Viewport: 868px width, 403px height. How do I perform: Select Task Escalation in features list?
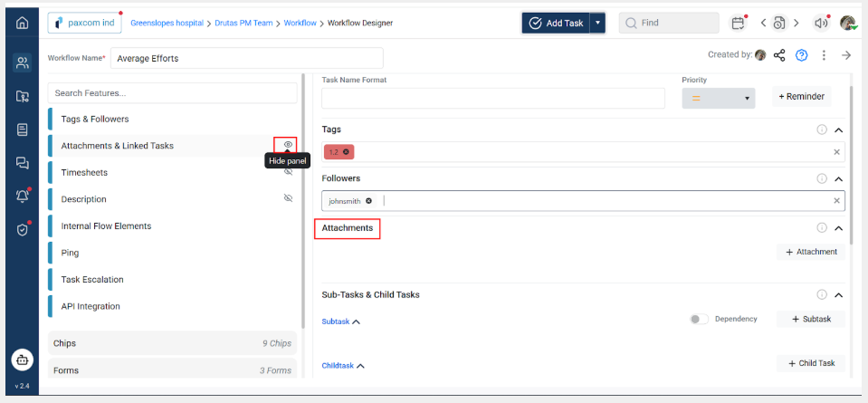click(92, 279)
